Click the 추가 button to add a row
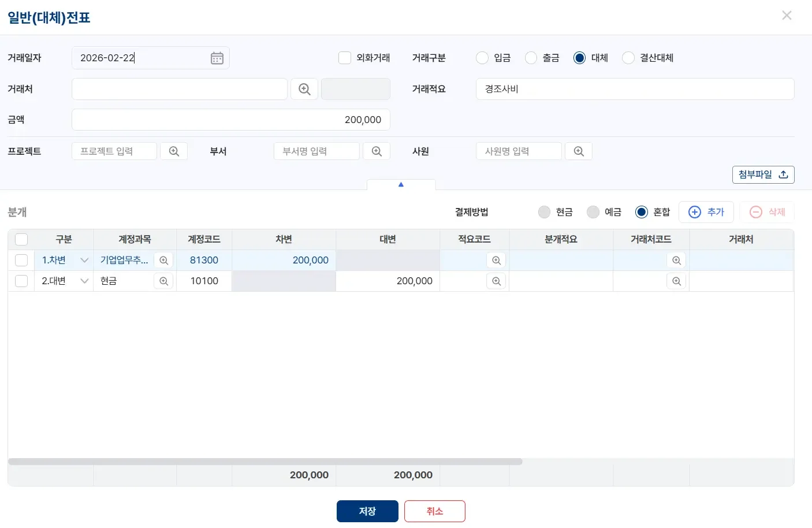 (x=706, y=212)
